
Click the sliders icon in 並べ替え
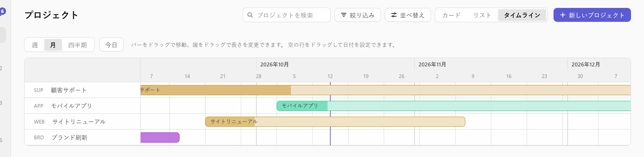pos(394,15)
